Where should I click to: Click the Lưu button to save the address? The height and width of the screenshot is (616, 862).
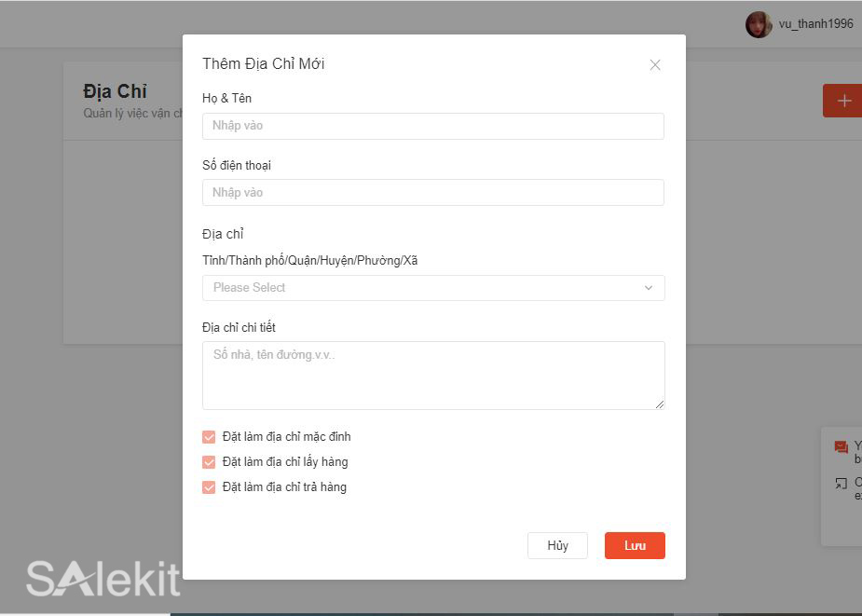635,545
